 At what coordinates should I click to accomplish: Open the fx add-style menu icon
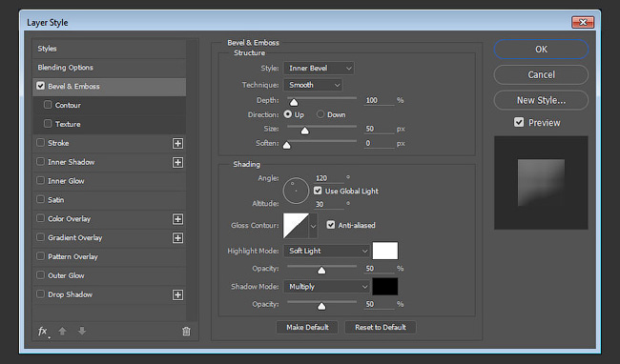[43, 332]
